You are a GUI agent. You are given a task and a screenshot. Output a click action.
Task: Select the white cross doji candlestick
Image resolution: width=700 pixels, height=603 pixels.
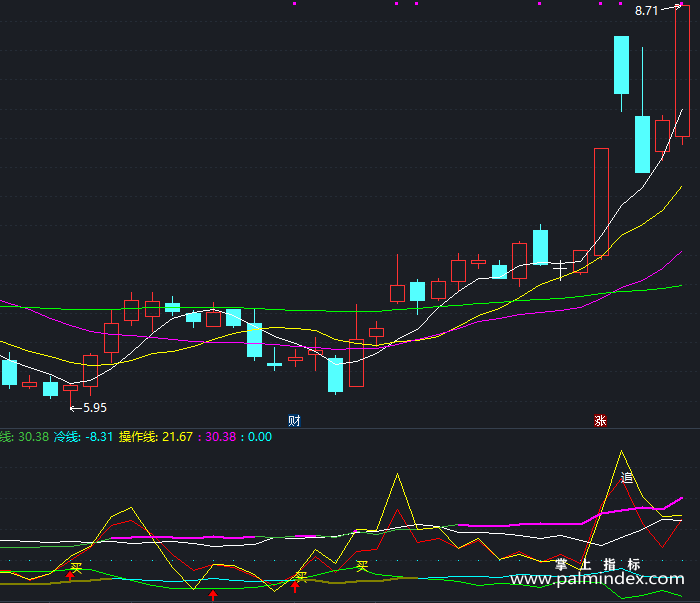(x=560, y=270)
